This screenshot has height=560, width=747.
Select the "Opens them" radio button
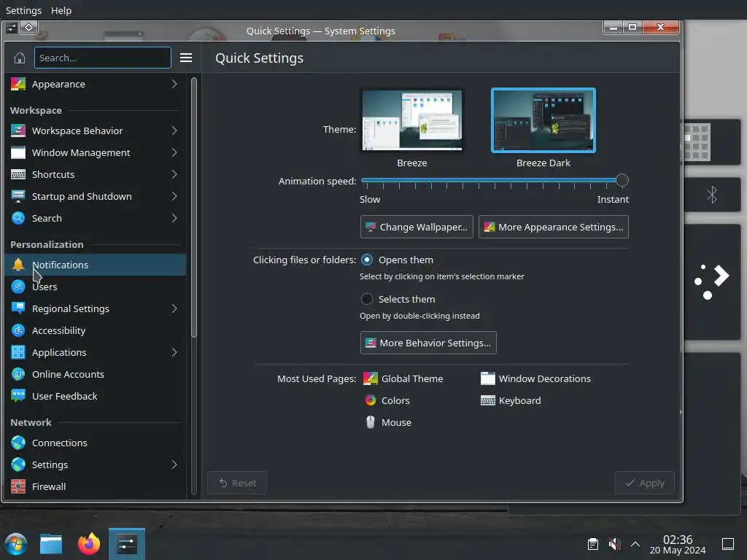pyautogui.click(x=367, y=260)
